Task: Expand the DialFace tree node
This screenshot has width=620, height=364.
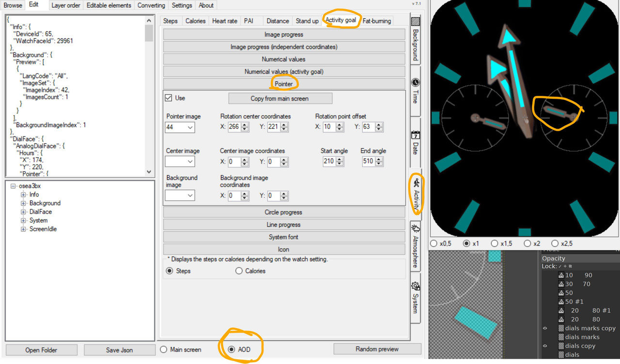Action: (23, 212)
